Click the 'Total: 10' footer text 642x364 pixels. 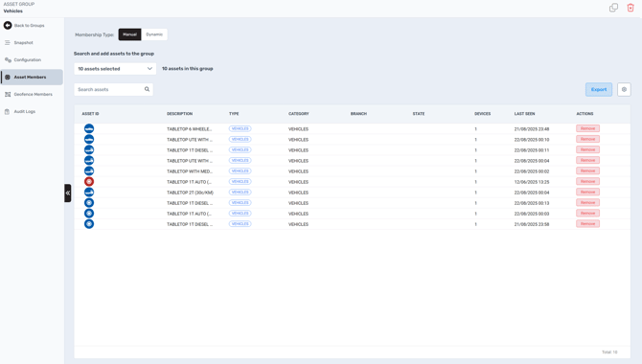609,353
